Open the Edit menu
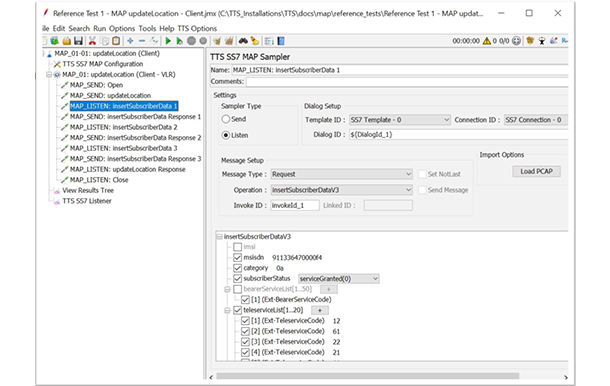Image resolution: width=610 pixels, height=386 pixels. point(59,28)
